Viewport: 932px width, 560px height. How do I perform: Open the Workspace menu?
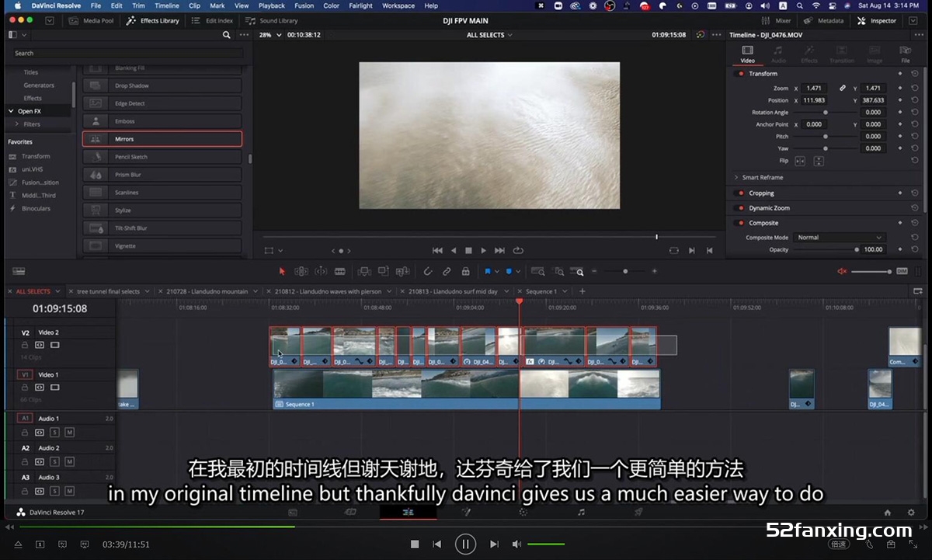click(398, 5)
